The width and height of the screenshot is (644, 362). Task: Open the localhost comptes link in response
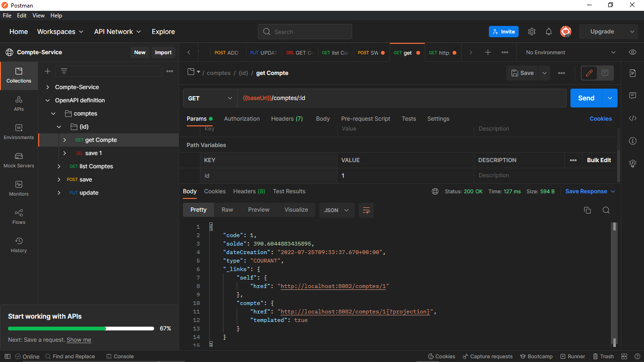pyautogui.click(x=333, y=286)
